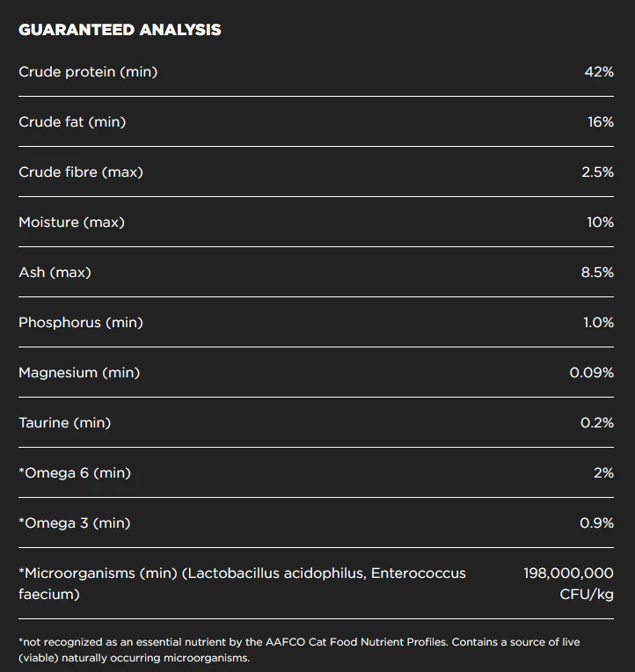The image size is (635, 672).
Task: Select the Moisture (max) label
Action: 71,222
